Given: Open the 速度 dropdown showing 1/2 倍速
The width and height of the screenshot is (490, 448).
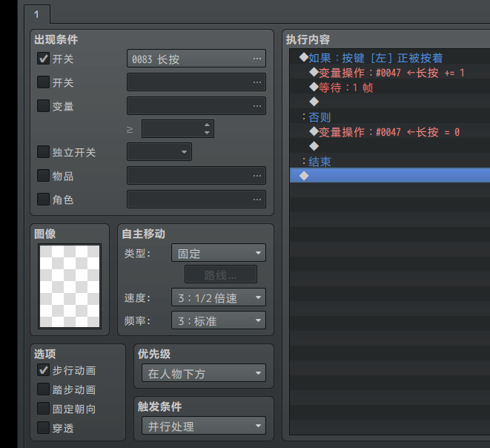Looking at the screenshot, I should tap(219, 297).
